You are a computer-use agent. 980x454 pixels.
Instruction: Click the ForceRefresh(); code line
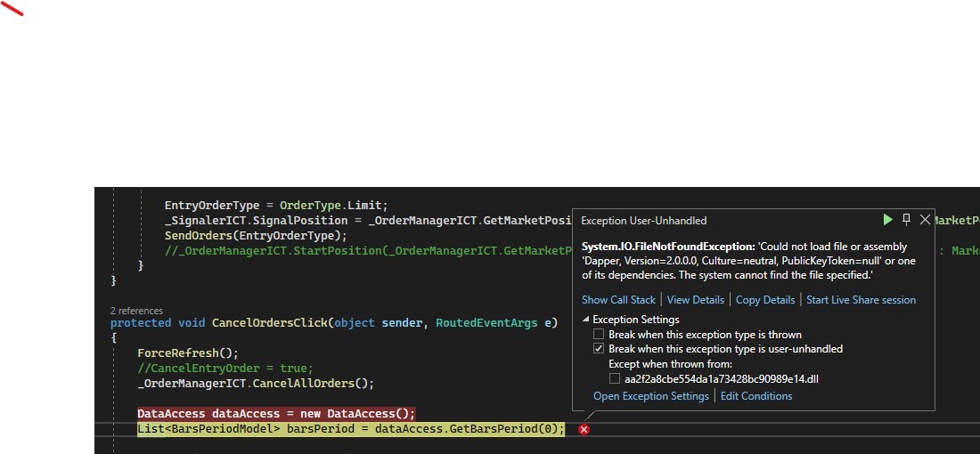pyautogui.click(x=188, y=353)
